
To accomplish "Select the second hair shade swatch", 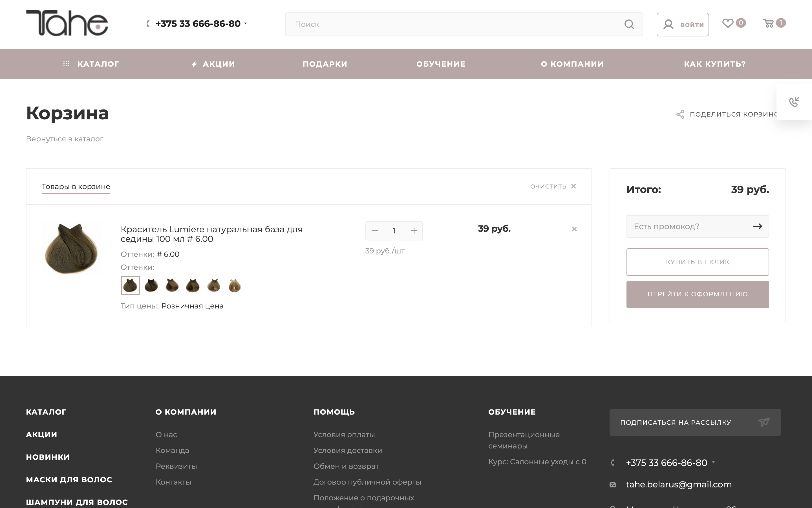I will [151, 285].
